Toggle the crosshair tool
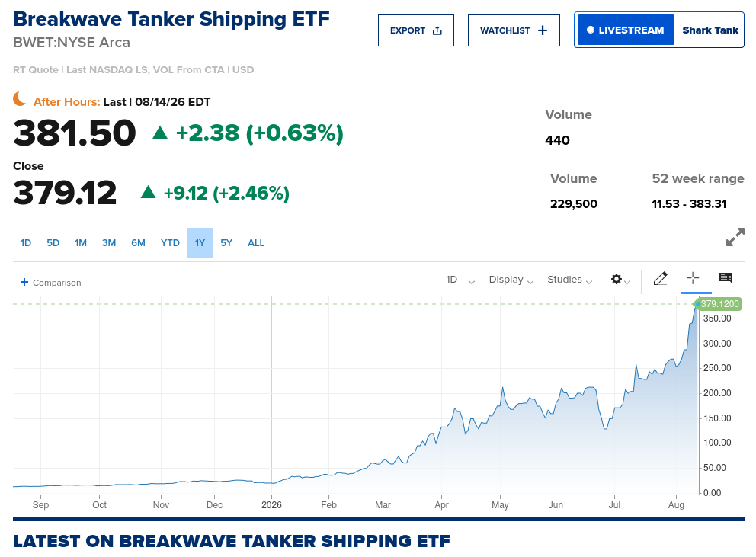 pos(692,278)
